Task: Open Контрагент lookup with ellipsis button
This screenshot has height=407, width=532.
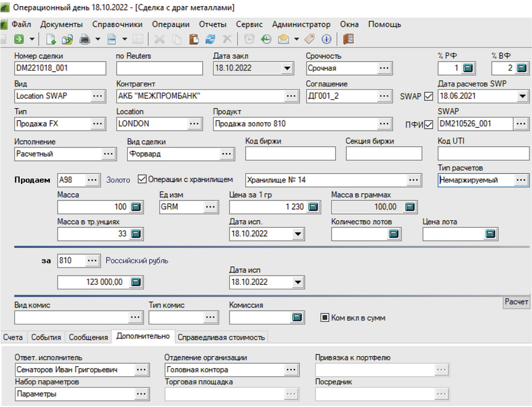Action: (x=291, y=96)
